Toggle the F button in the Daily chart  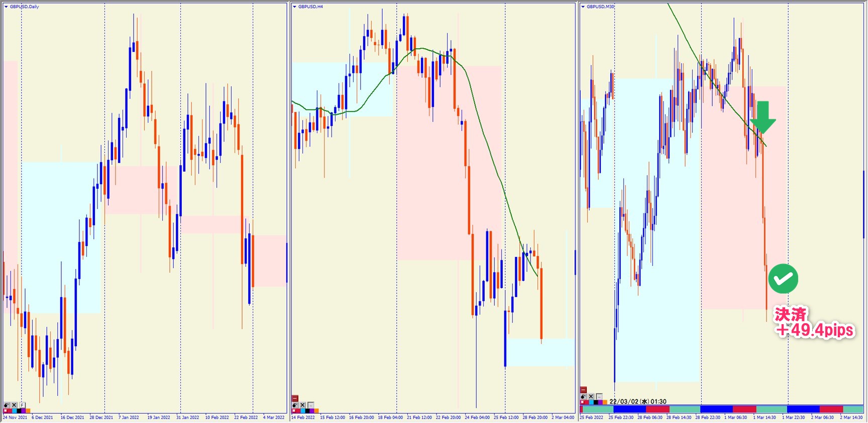coord(22,405)
